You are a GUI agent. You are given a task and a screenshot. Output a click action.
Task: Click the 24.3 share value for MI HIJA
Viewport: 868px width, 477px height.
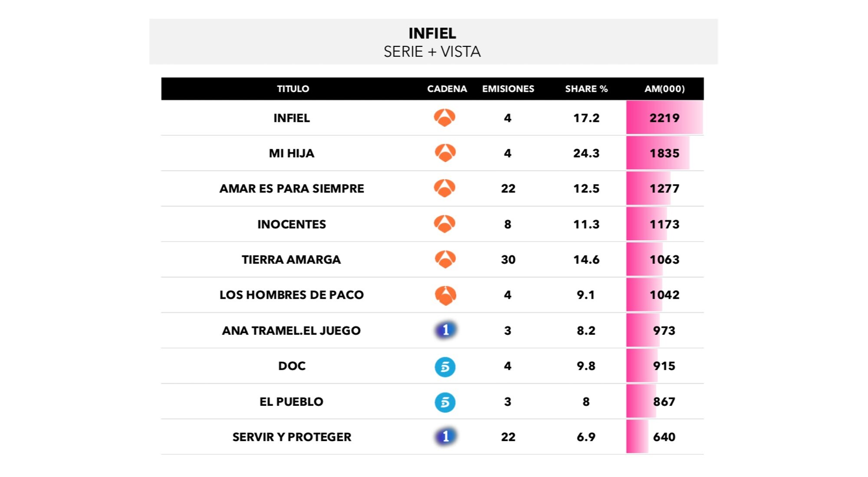[586, 153]
